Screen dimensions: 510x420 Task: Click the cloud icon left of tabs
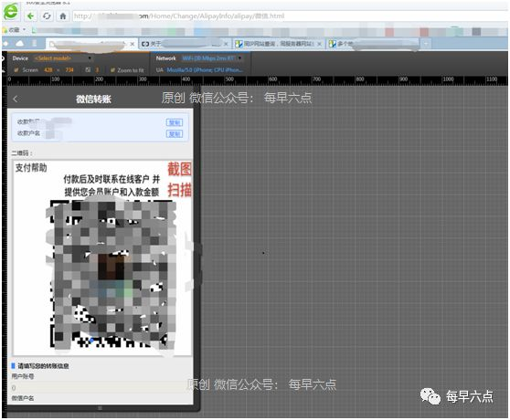(19, 44)
